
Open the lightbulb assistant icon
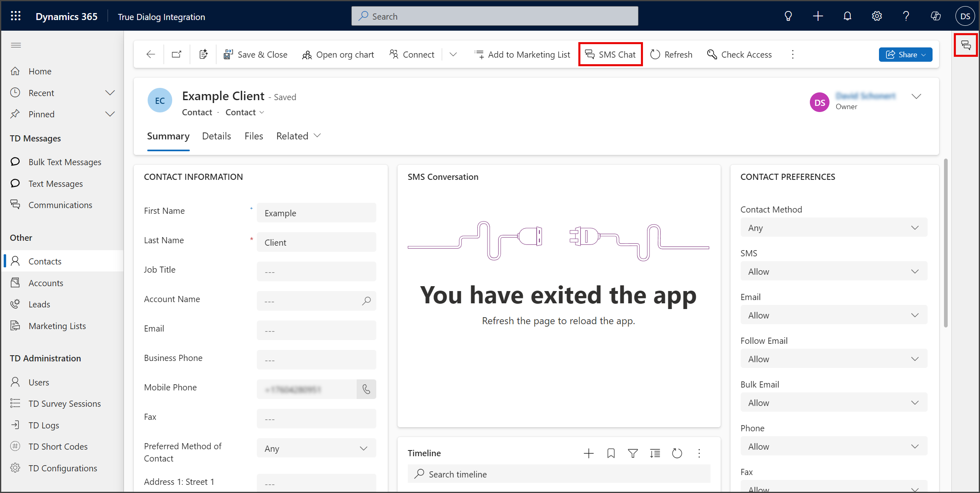tap(788, 16)
